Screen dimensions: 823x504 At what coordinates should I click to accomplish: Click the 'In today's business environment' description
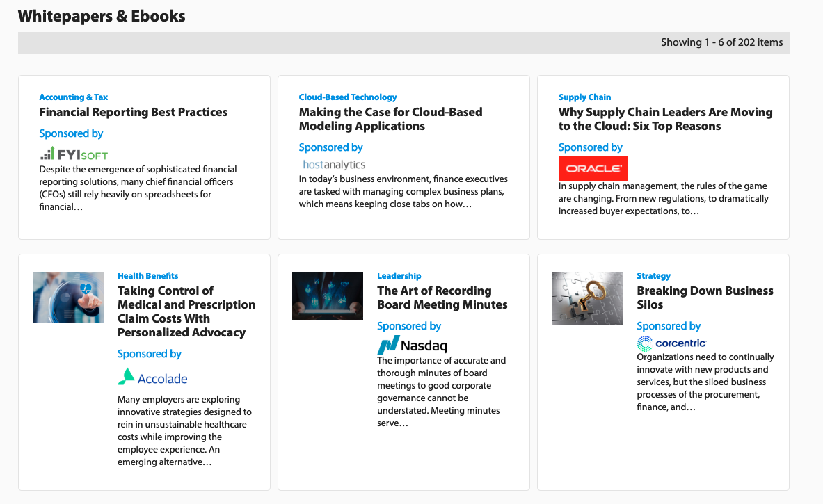click(403, 191)
